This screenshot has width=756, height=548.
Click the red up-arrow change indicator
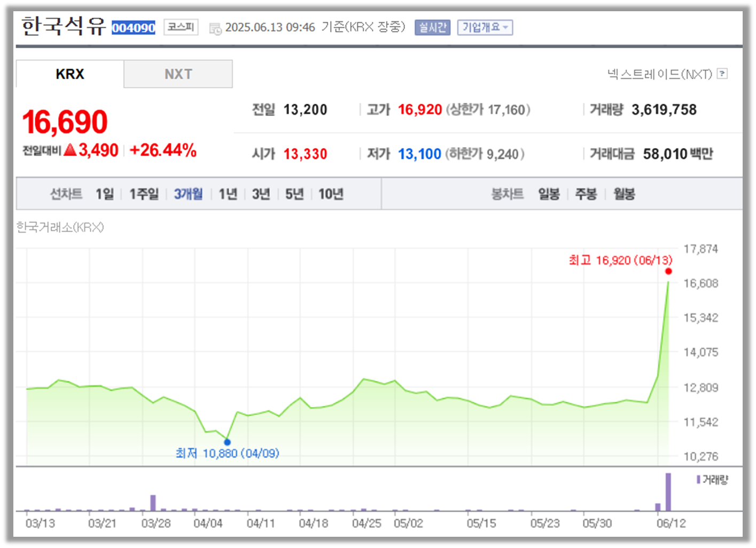(x=70, y=150)
